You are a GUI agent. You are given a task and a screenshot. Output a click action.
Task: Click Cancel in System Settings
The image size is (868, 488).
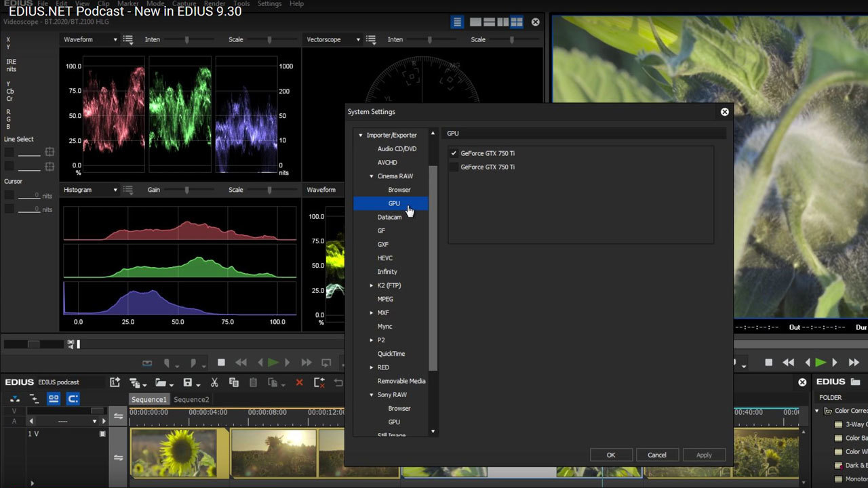(x=657, y=455)
